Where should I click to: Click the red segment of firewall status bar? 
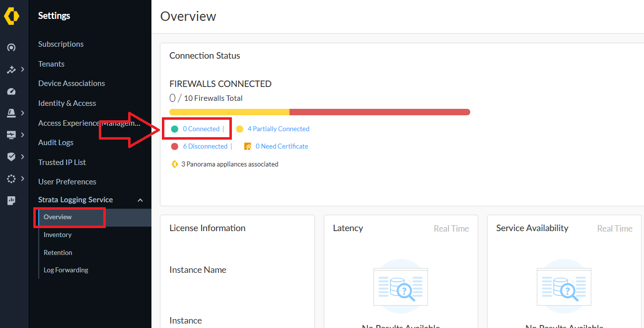coord(379,112)
